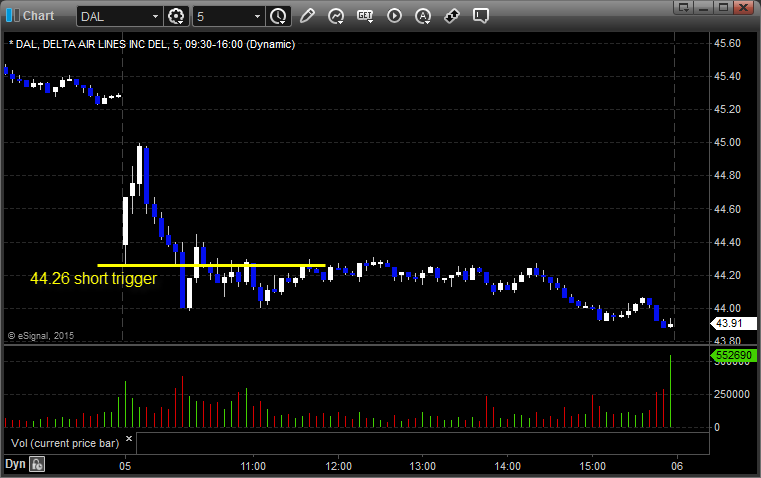Open the chat comment bubble icon

point(481,16)
